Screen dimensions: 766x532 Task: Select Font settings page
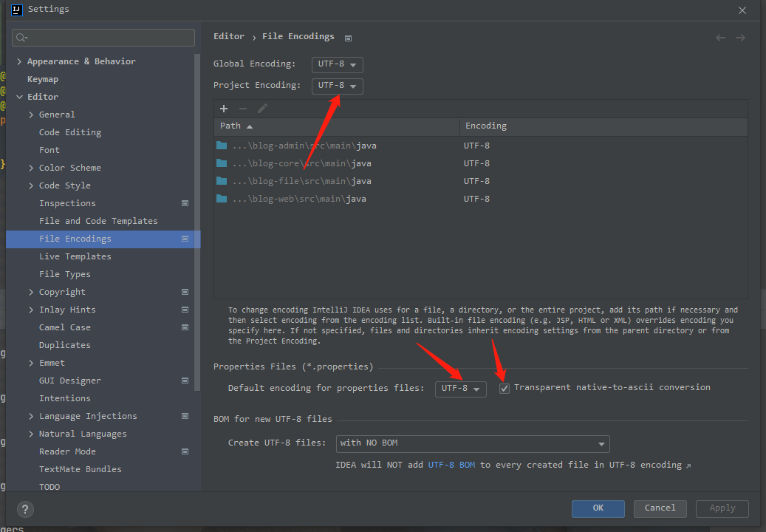[49, 150]
